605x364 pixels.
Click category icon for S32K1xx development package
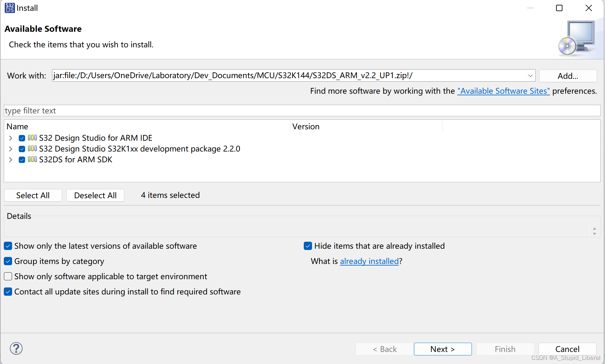pos(32,148)
